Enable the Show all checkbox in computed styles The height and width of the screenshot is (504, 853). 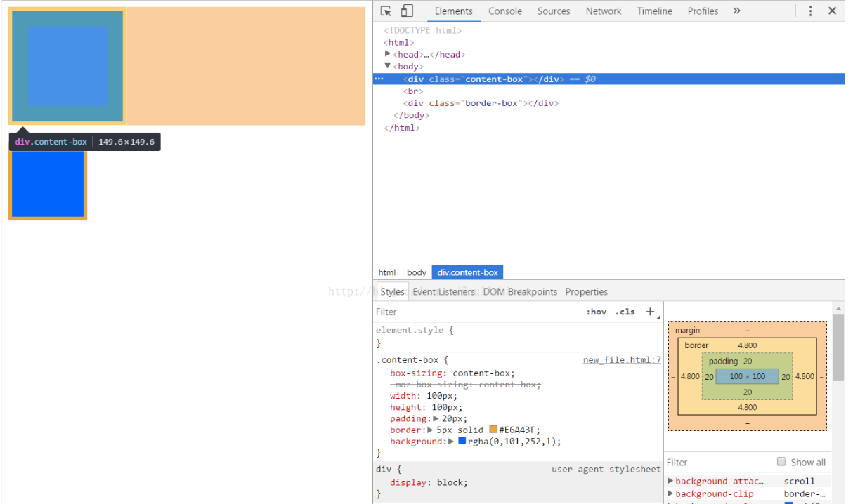[x=781, y=461]
